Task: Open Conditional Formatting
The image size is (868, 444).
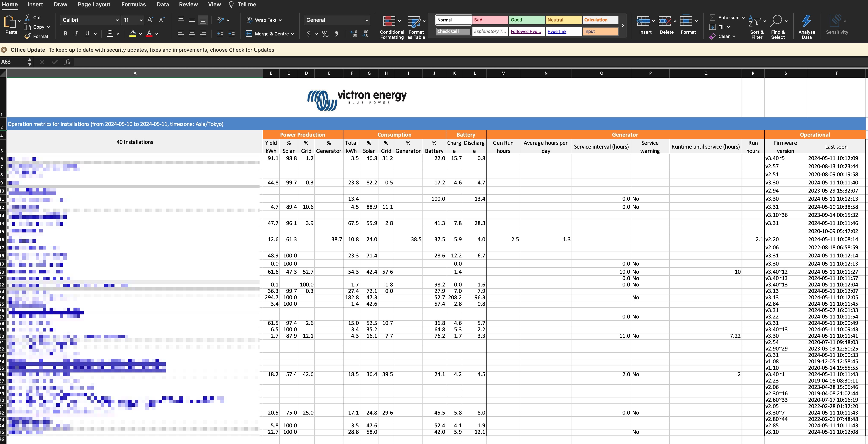Action: coord(389,21)
